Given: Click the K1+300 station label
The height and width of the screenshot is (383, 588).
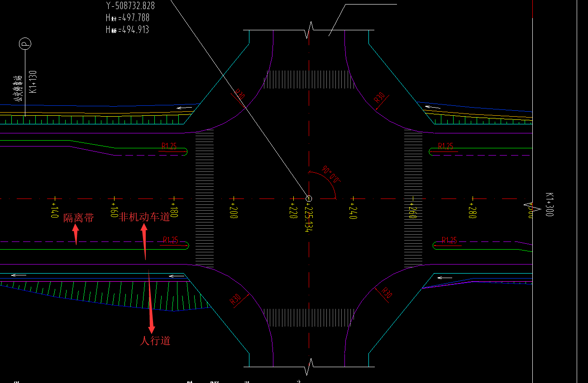Looking at the screenshot, I should coord(549,204).
